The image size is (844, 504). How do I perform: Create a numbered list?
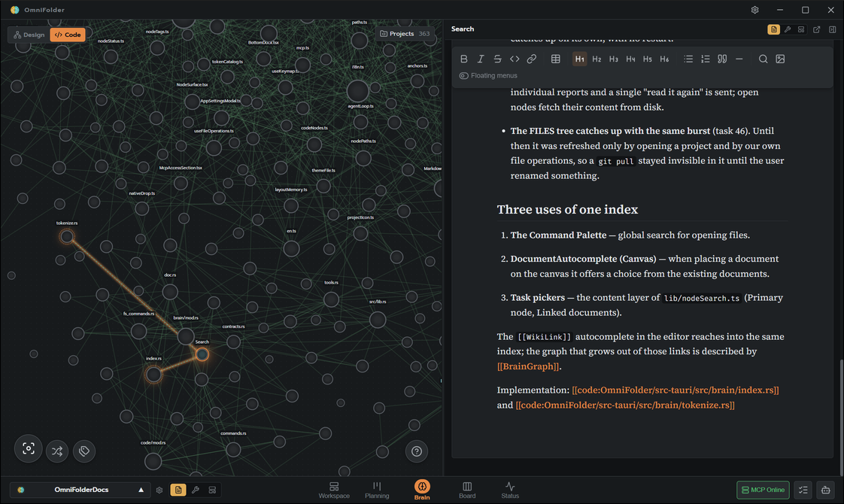pyautogui.click(x=705, y=59)
